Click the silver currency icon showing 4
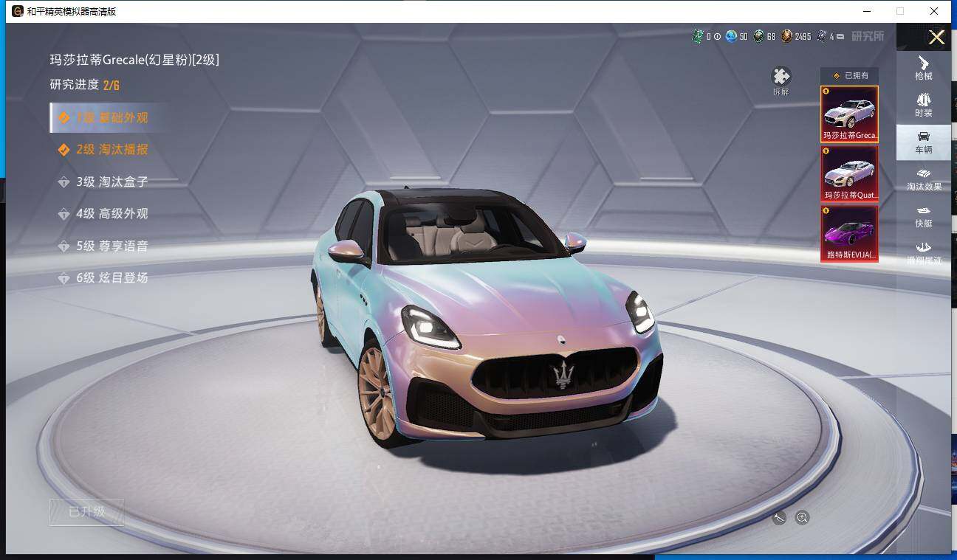Viewport: 957px width, 560px height. [x=821, y=36]
